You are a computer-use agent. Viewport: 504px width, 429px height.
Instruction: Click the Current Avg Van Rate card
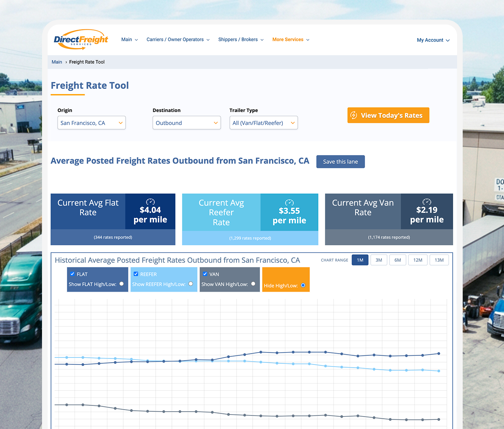(x=389, y=219)
